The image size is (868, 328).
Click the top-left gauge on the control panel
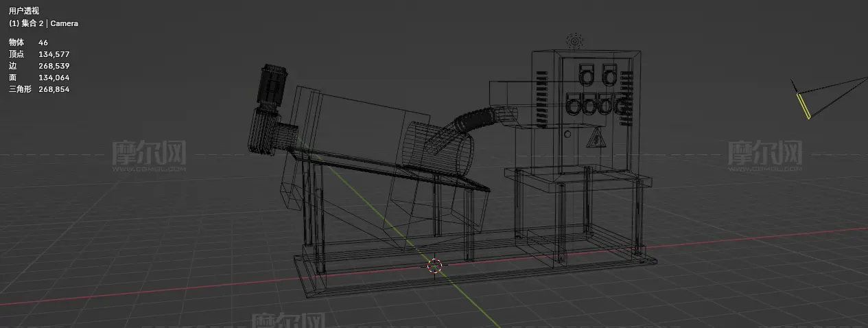(587, 73)
